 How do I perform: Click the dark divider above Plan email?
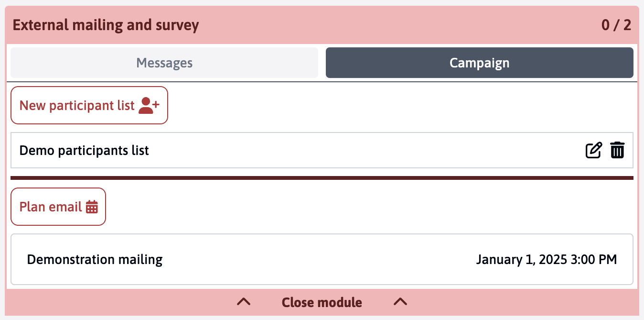point(322,178)
